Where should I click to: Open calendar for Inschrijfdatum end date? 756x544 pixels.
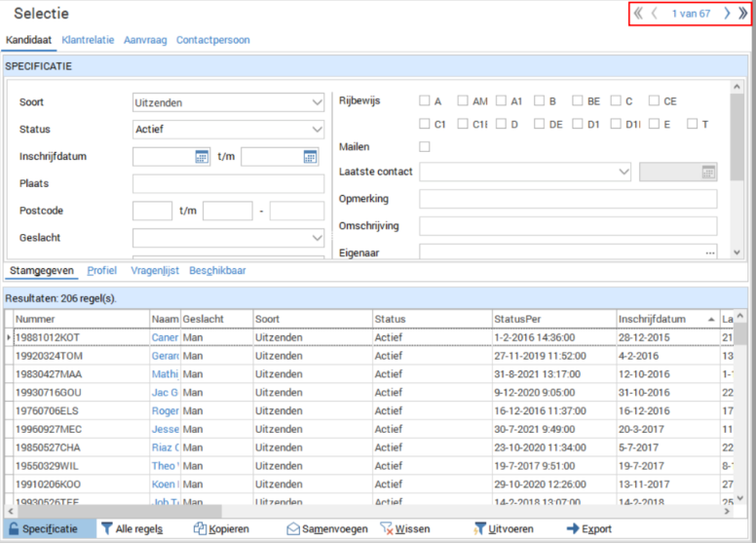[x=310, y=156]
